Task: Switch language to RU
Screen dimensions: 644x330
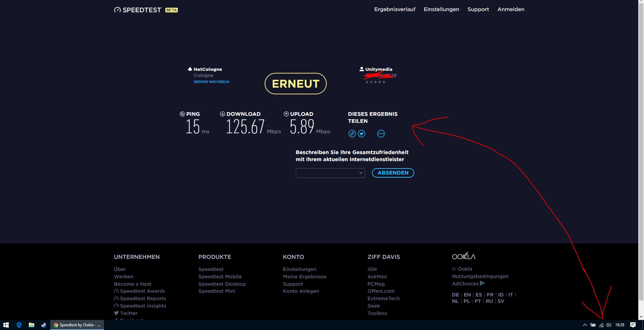Action: pos(489,301)
